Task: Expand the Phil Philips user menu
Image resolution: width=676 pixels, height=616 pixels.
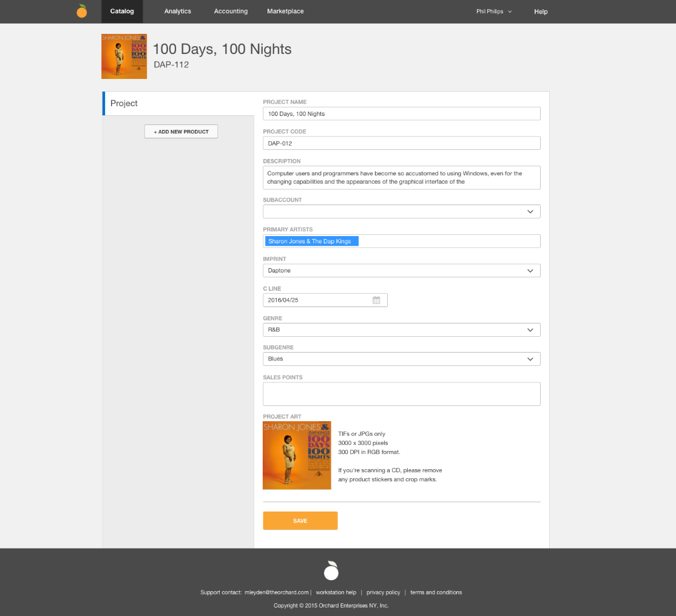Action: point(494,12)
